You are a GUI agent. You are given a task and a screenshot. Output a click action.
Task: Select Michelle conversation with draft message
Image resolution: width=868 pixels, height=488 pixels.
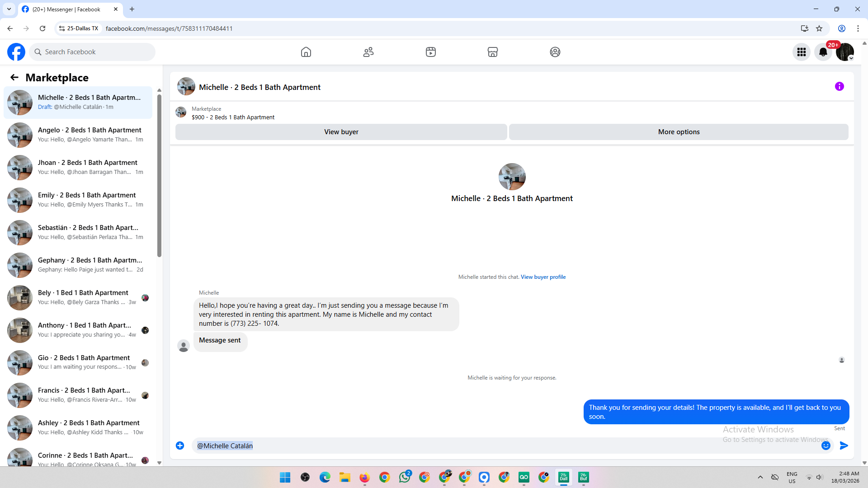78,103
